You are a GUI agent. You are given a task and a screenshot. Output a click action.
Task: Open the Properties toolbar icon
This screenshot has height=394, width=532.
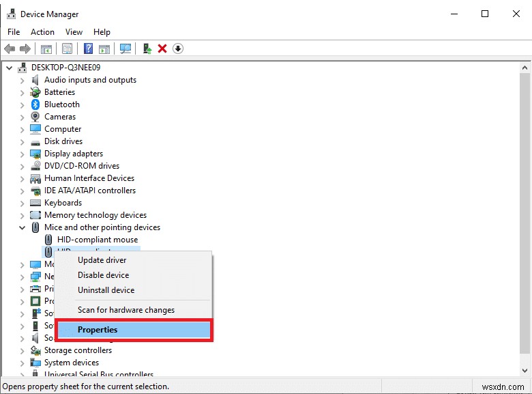(67, 49)
